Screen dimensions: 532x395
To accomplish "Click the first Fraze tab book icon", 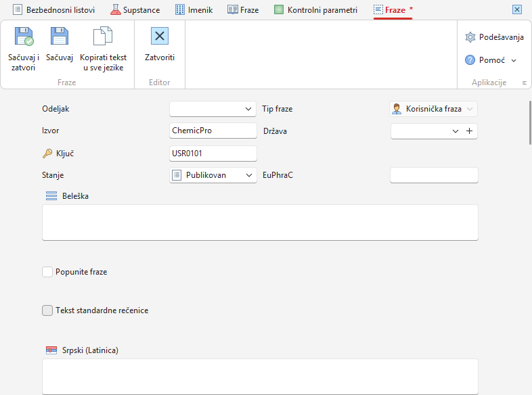I will point(232,10).
